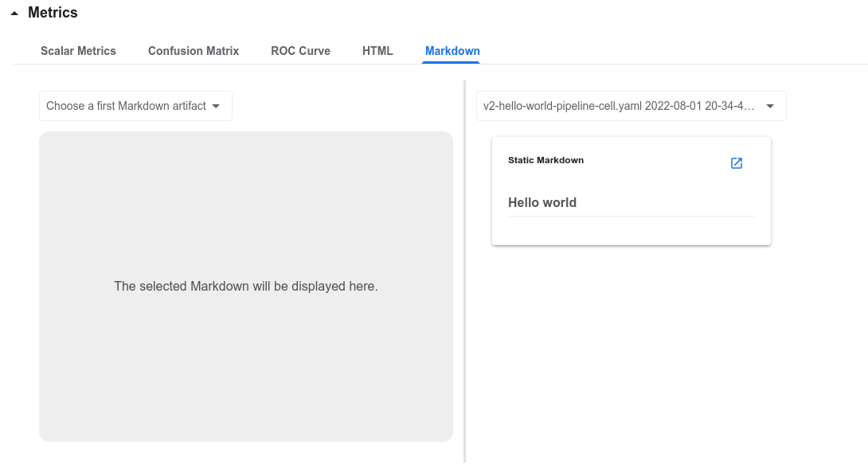Click the arrow icon beside v2-hello-world-pipeline-cell.yaml

770,106
